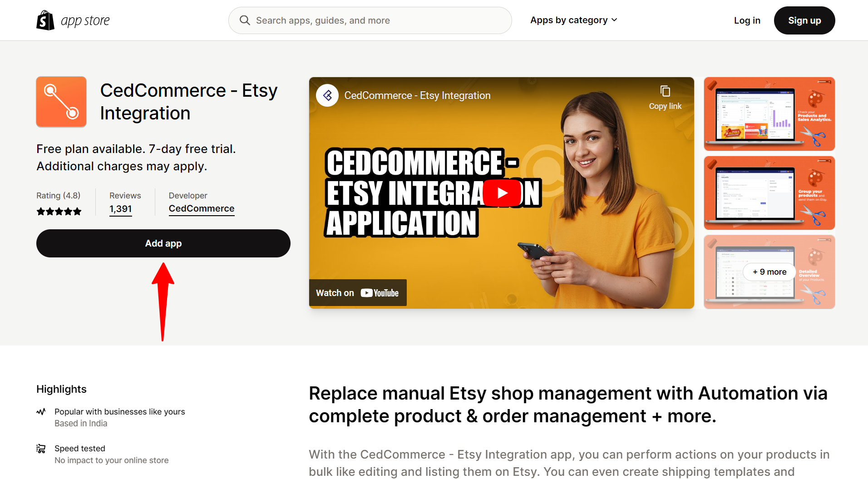
Task: Play the CedCommerce Etsy Integration video
Action: pos(502,193)
